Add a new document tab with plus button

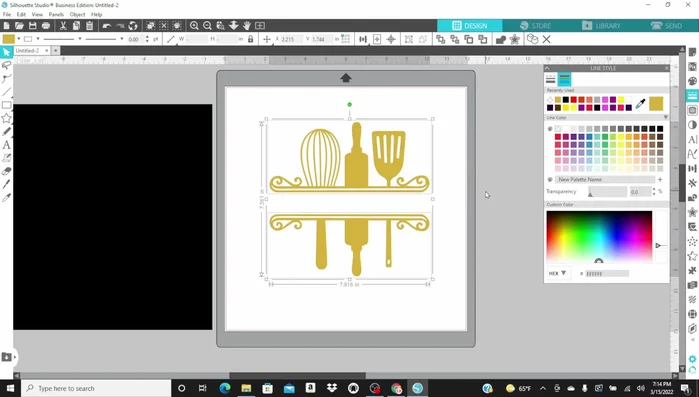[56, 51]
